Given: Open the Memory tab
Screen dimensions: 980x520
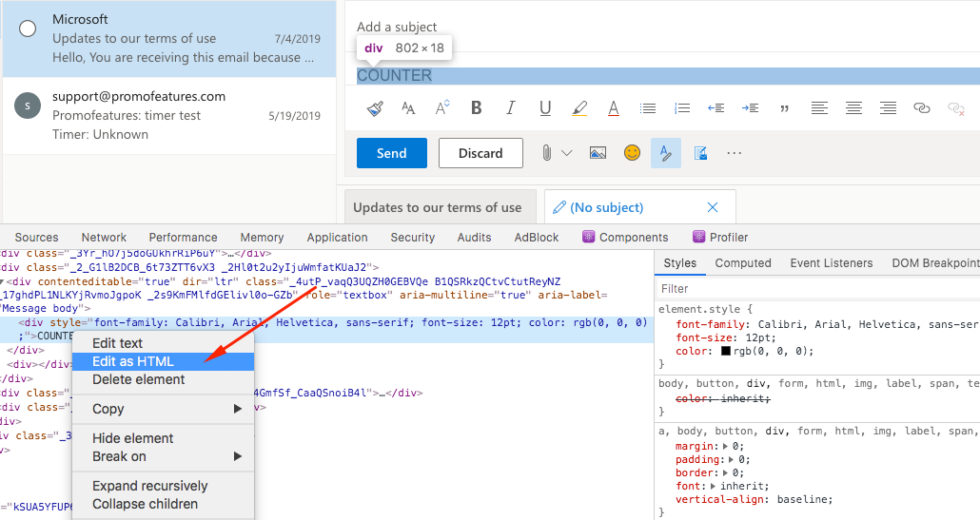Looking at the screenshot, I should pyautogui.click(x=262, y=238).
